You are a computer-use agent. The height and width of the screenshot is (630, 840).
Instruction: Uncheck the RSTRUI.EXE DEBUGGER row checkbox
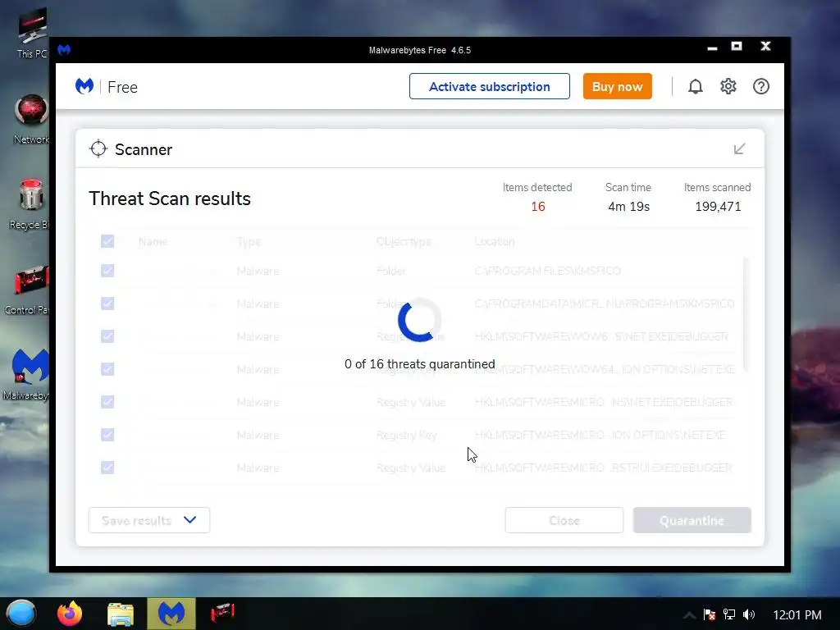(107, 467)
